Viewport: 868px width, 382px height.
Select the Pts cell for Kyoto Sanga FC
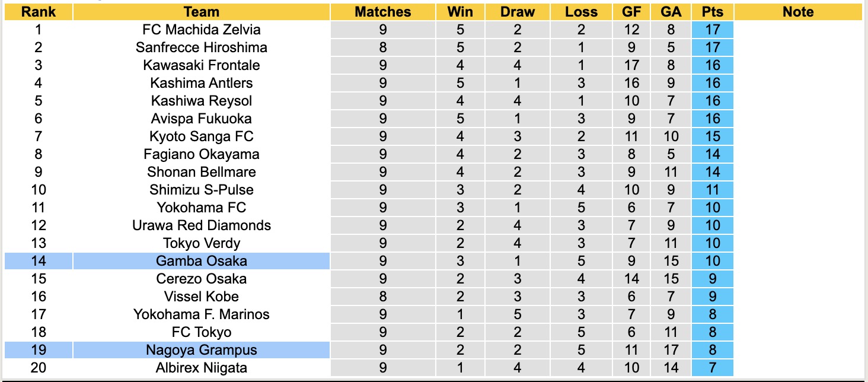[712, 136]
